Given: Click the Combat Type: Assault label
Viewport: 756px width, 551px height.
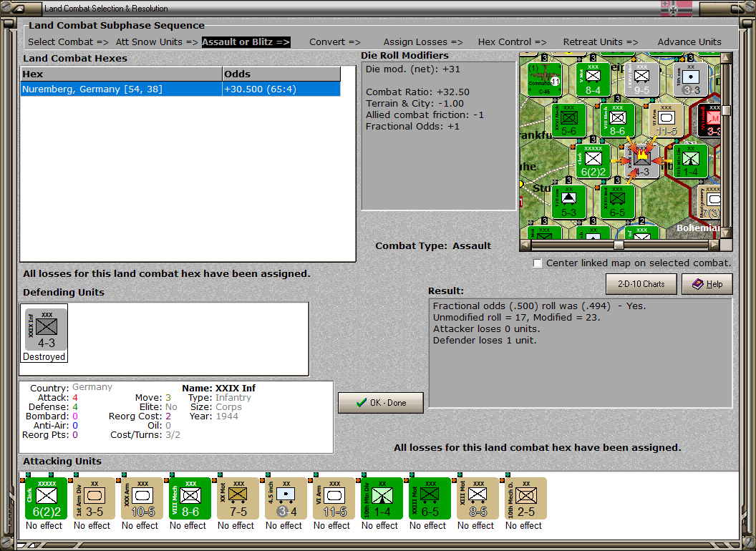Looking at the screenshot, I should pyautogui.click(x=433, y=246).
